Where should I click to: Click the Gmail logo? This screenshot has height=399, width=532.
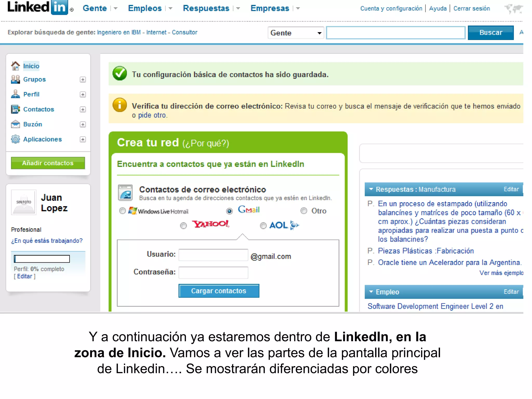249,209
